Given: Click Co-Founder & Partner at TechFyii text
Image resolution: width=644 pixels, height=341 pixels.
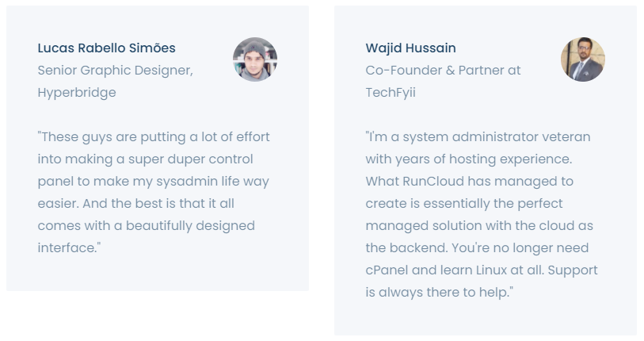Looking at the screenshot, I should click(x=443, y=82).
